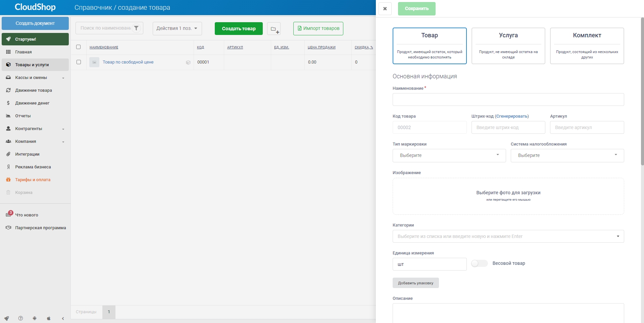Open Что нового notifications
The image size is (644, 323).
pos(35,215)
